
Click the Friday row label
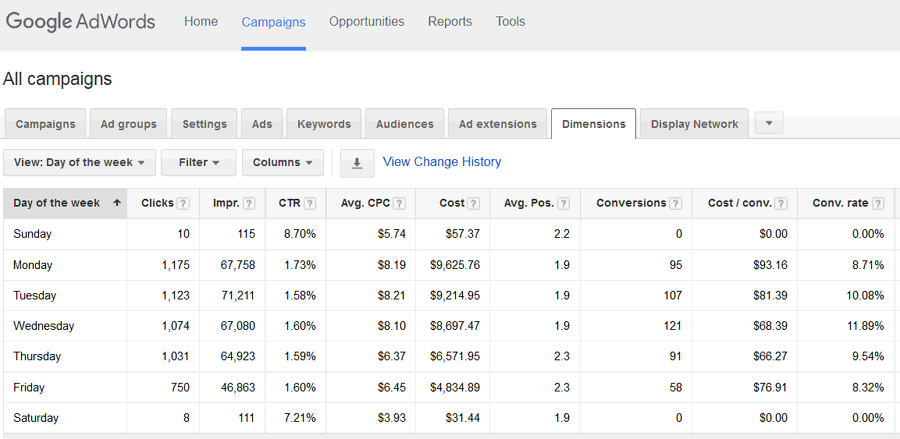tap(29, 387)
